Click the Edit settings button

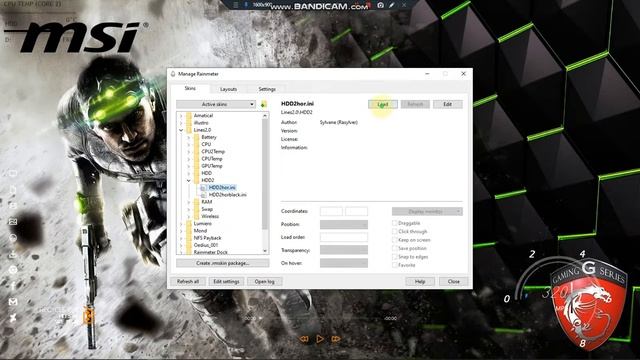[x=226, y=282]
